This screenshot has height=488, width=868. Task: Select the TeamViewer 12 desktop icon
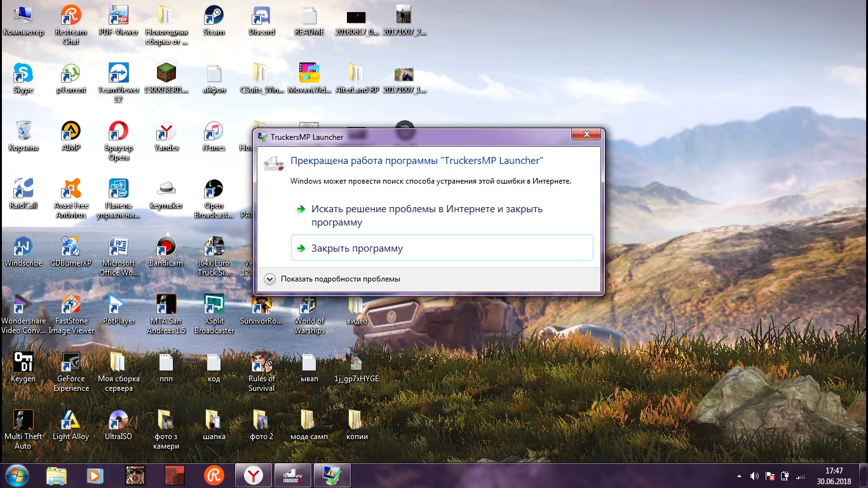click(118, 83)
